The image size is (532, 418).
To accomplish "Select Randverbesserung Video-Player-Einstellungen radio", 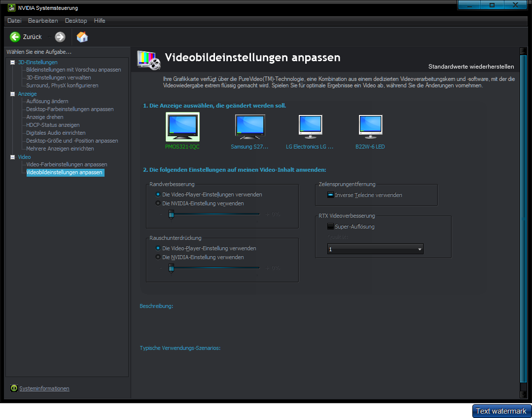I will coord(158,194).
